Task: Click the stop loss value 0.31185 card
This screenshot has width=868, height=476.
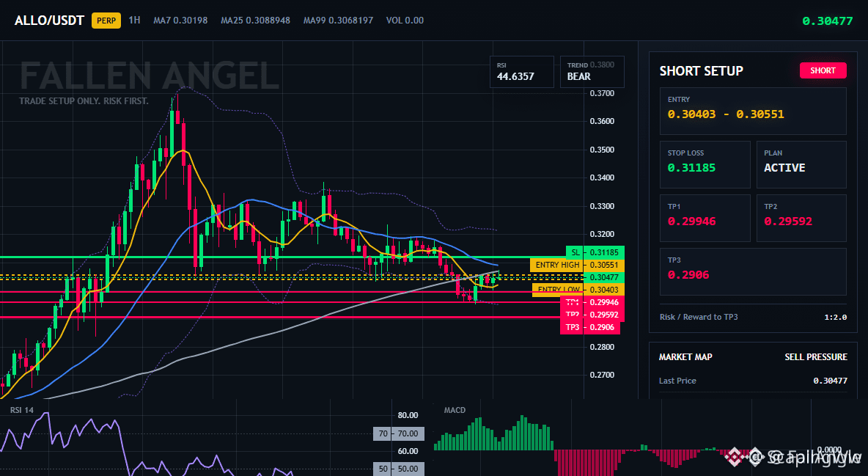Action: pos(705,164)
